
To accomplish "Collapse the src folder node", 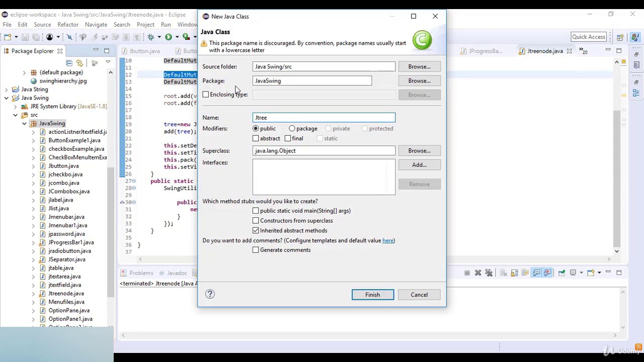I will pyautogui.click(x=15, y=115).
